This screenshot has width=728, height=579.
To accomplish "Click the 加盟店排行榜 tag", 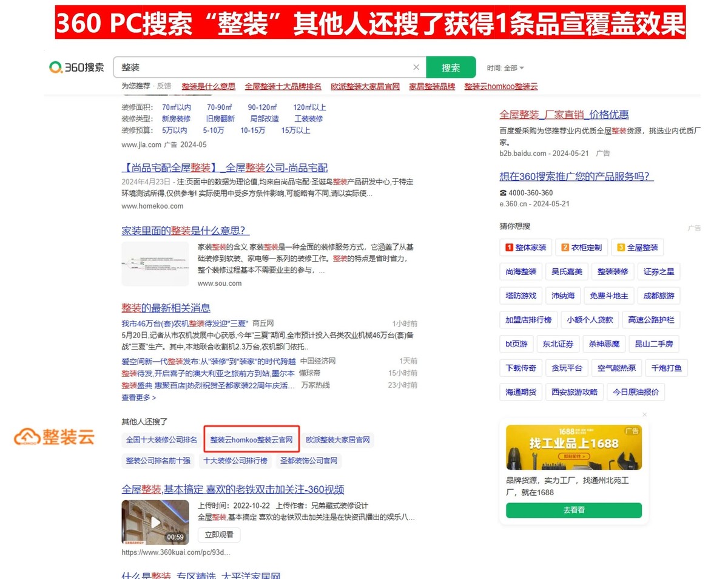I will 528,319.
